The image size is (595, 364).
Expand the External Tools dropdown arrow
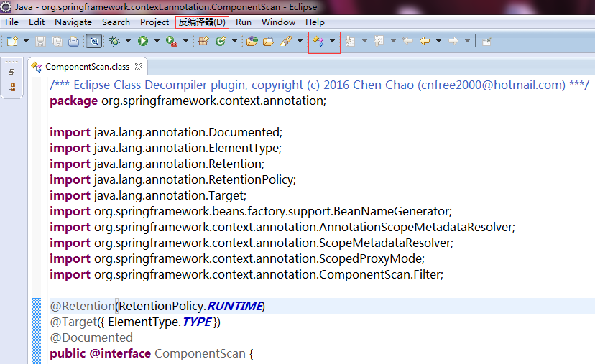point(185,41)
